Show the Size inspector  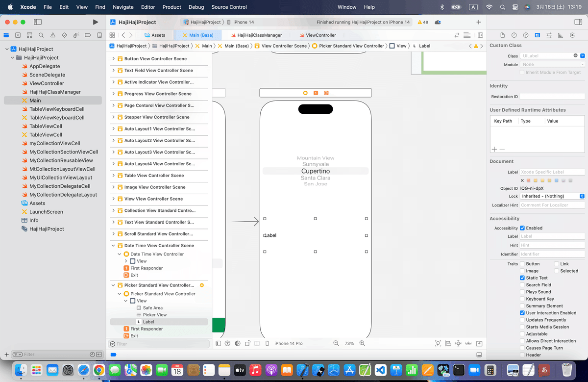click(561, 35)
